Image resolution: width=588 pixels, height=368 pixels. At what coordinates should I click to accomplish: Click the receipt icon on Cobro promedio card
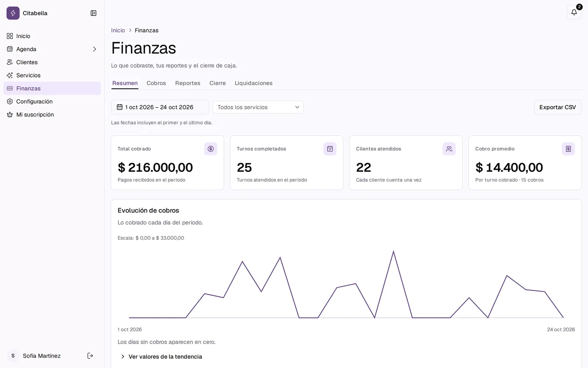point(568,149)
